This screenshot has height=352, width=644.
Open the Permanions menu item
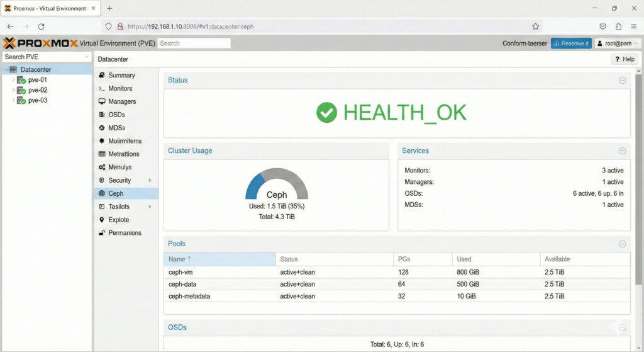pos(126,233)
